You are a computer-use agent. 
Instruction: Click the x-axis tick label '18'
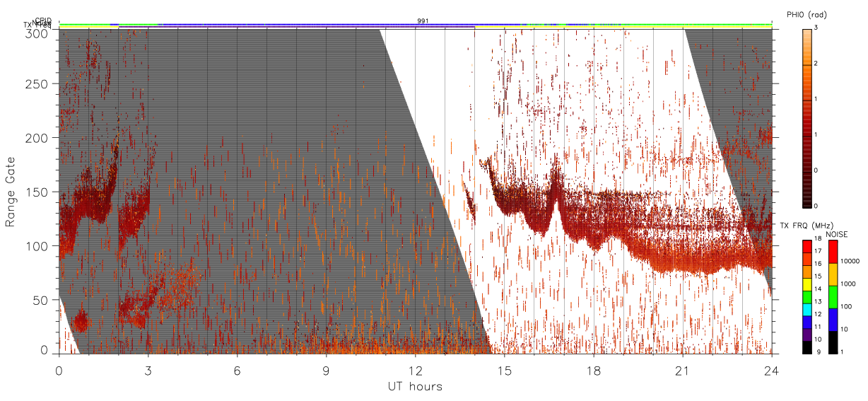(x=594, y=370)
